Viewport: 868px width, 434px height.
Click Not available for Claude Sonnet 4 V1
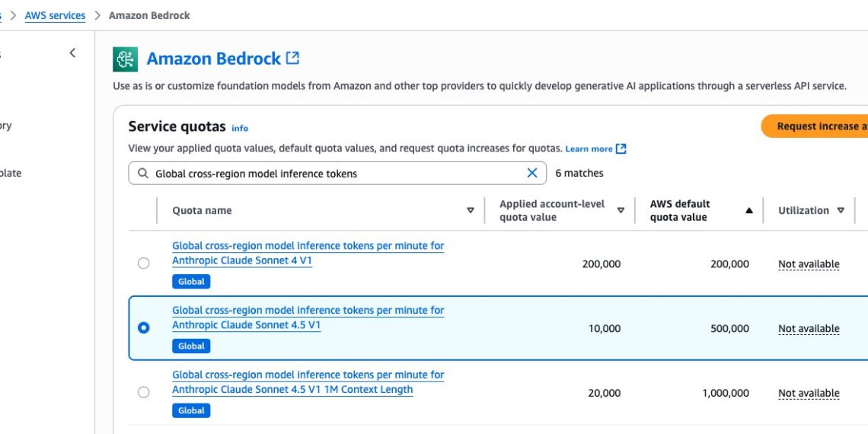(x=809, y=264)
